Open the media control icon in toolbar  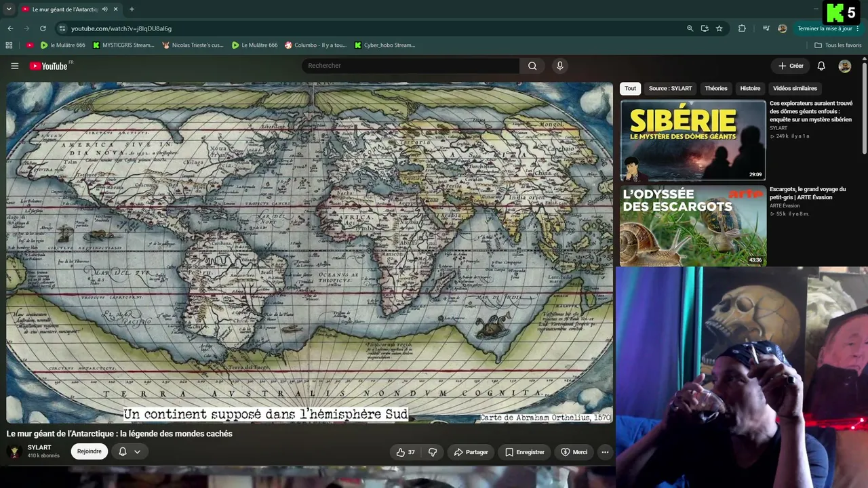[x=766, y=28]
